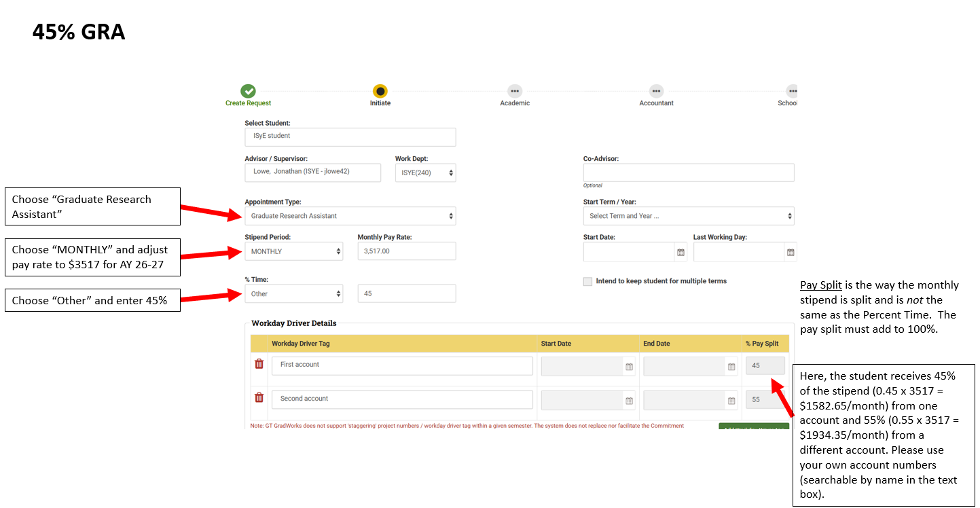Screen dimensions: 980x508
Task: Click the Monthly Pay Rate field
Action: 407,251
